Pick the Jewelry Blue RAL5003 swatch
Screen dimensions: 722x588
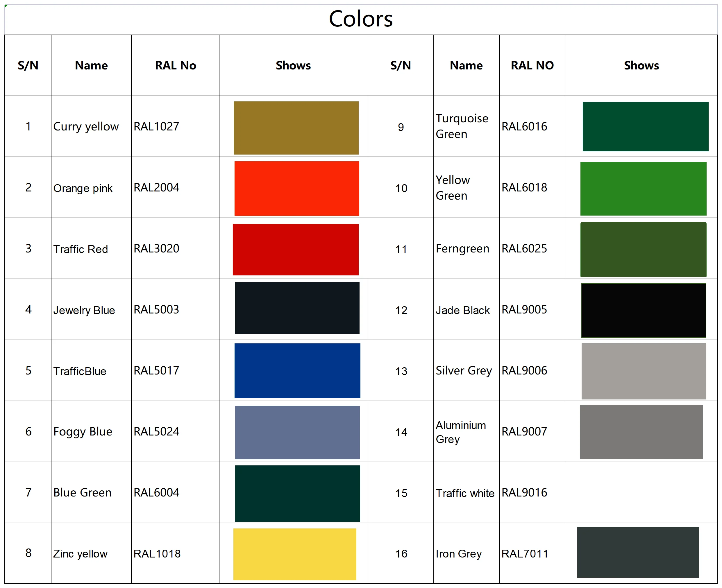coord(297,308)
